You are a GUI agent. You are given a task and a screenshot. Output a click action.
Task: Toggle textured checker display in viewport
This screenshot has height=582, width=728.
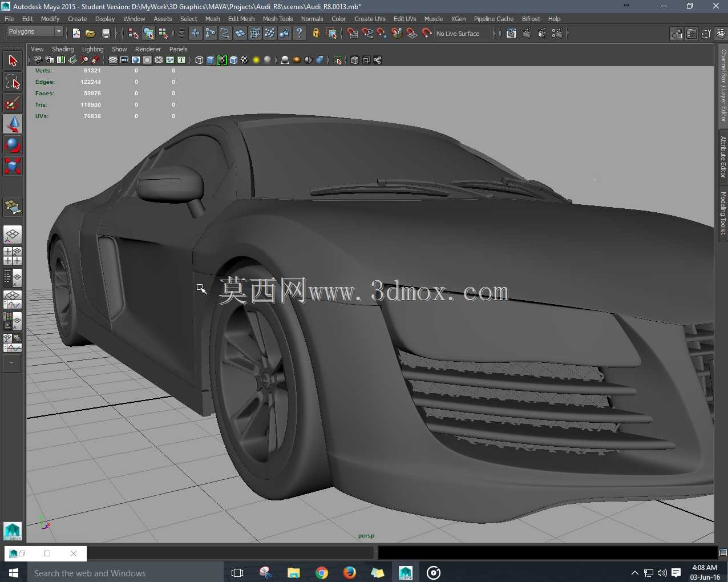coord(245,60)
